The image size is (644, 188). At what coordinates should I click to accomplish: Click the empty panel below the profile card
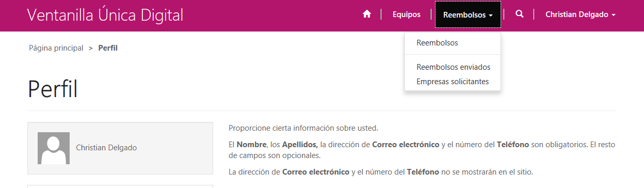click(120, 186)
